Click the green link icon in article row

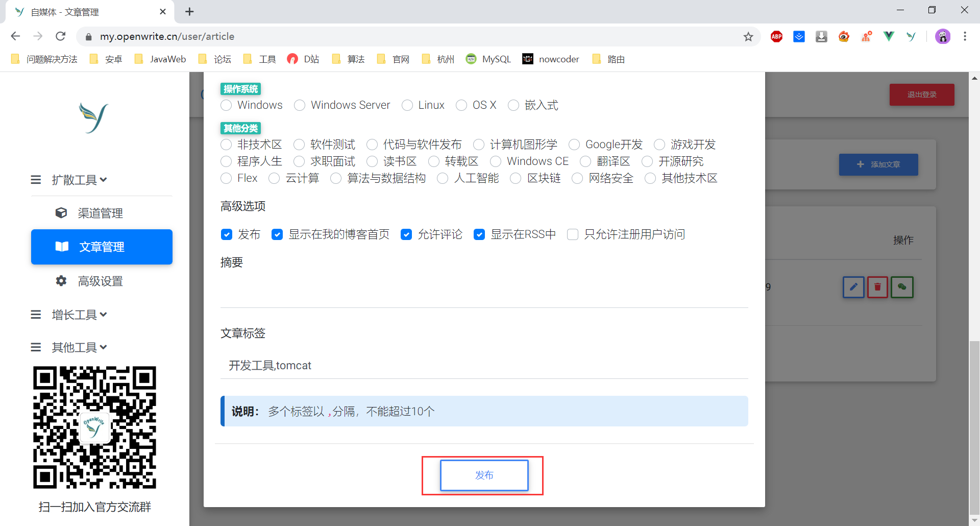[902, 287]
